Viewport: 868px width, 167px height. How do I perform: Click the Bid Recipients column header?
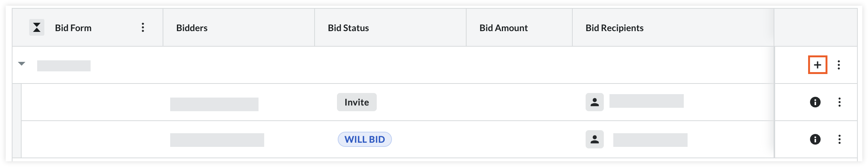click(x=614, y=28)
